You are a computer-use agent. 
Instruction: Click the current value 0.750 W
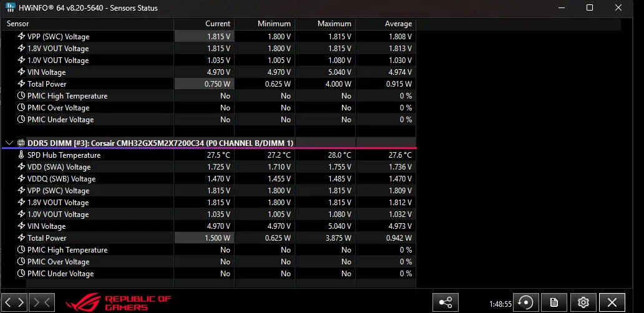(218, 84)
